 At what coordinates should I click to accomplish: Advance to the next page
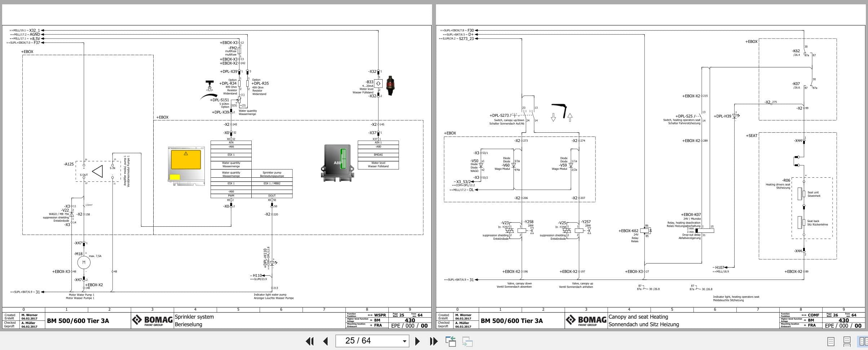(x=418, y=341)
